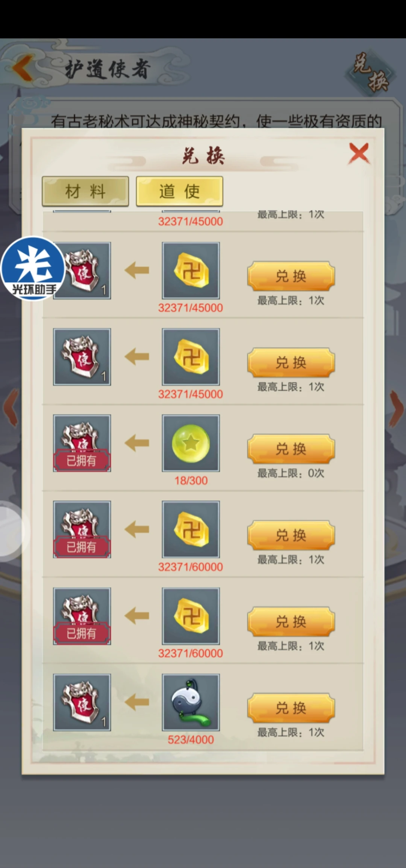The width and height of the screenshot is (406, 868).
Task: Open the owned envoy badge beside green orb
Action: [82, 443]
